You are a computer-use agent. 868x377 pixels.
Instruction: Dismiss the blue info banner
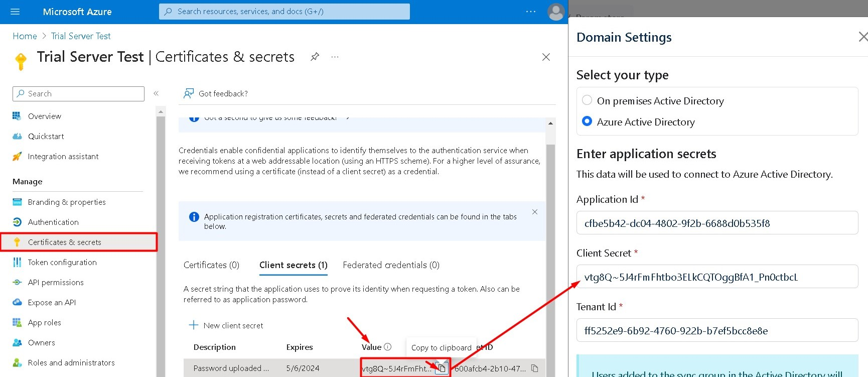click(535, 212)
